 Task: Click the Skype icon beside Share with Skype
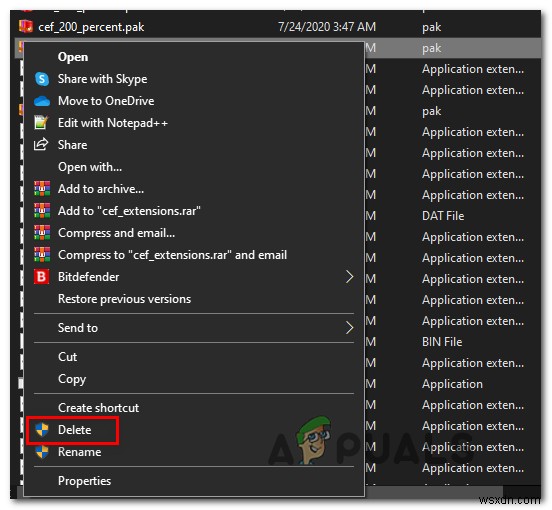pos(42,79)
